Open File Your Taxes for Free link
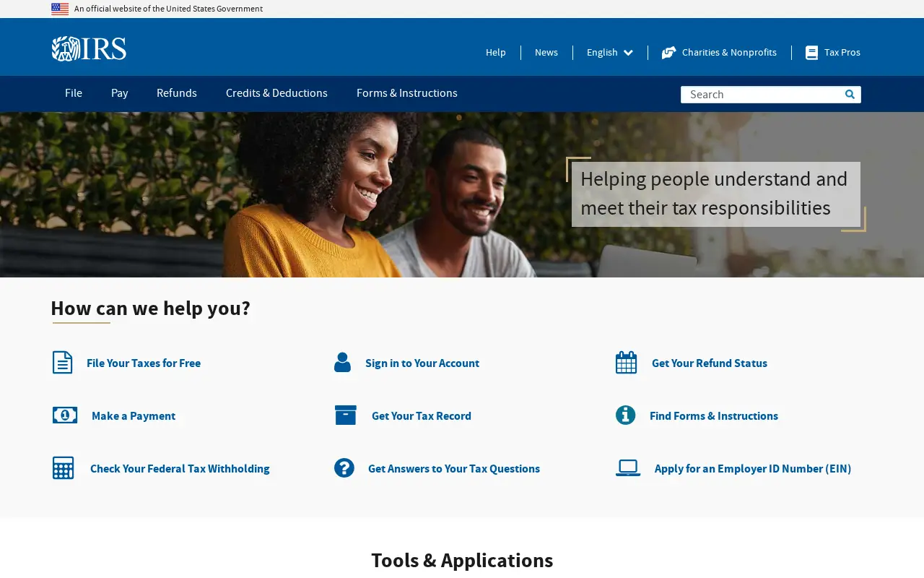 pos(144,363)
